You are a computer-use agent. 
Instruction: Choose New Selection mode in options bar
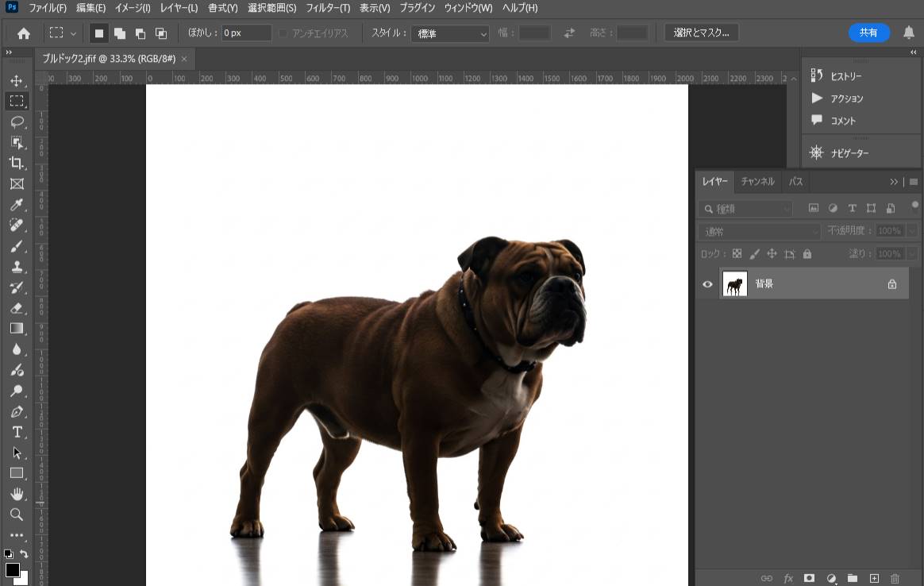(99, 33)
